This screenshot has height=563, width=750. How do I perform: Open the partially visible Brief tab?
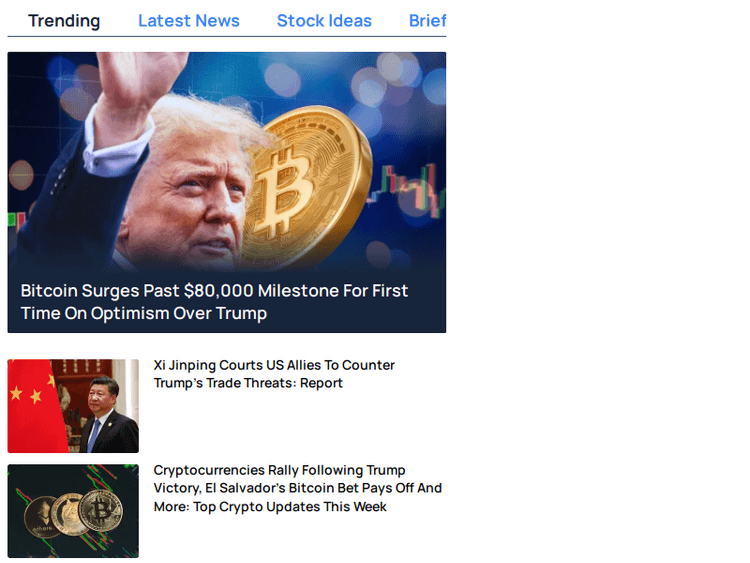tap(427, 21)
